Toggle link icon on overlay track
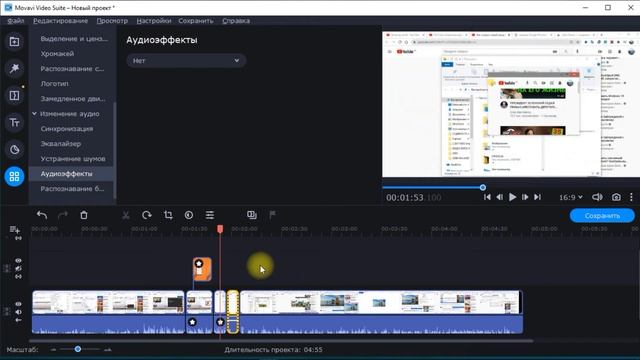 pos(18,277)
